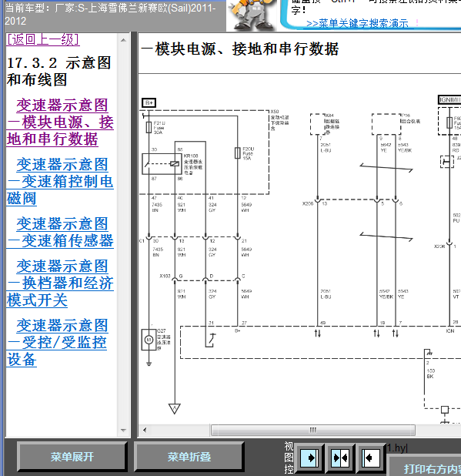Click the 打印右方内容 button
Viewport: 461px width, 476px height.
coord(431,469)
